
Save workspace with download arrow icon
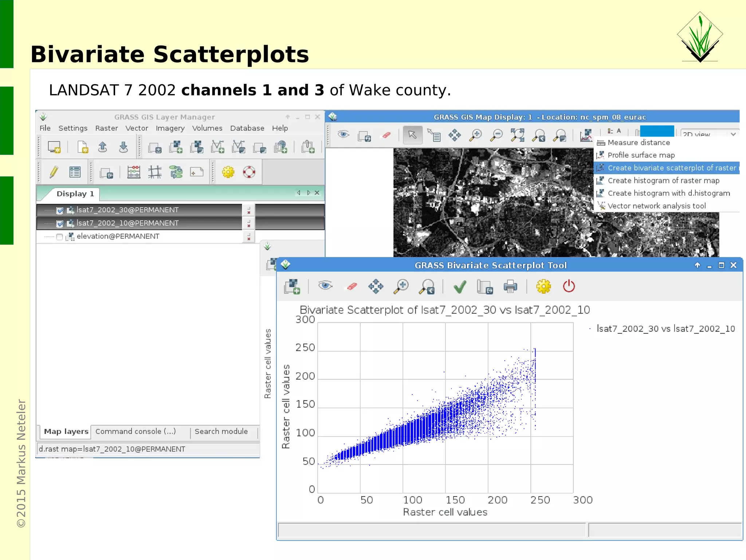pyautogui.click(x=123, y=147)
